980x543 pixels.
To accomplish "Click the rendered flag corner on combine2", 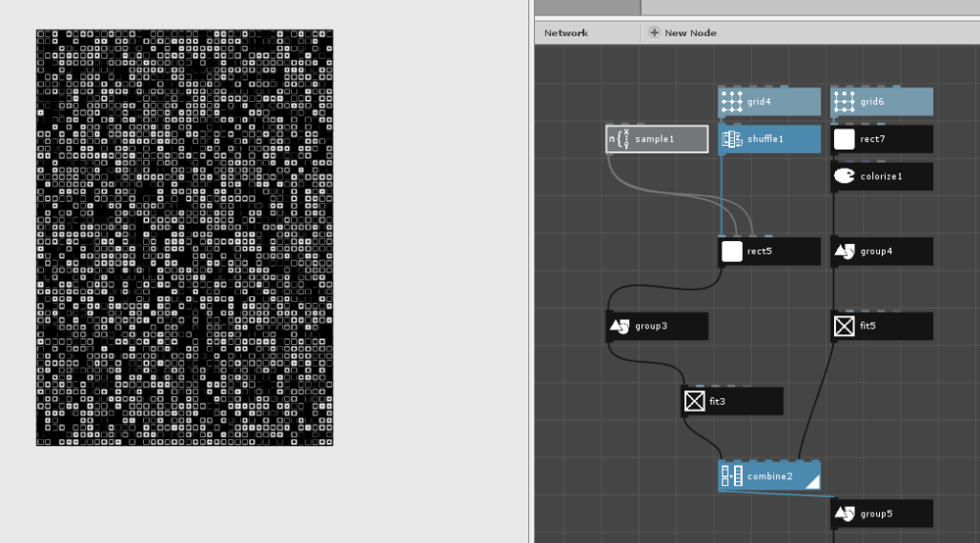I will [x=813, y=482].
